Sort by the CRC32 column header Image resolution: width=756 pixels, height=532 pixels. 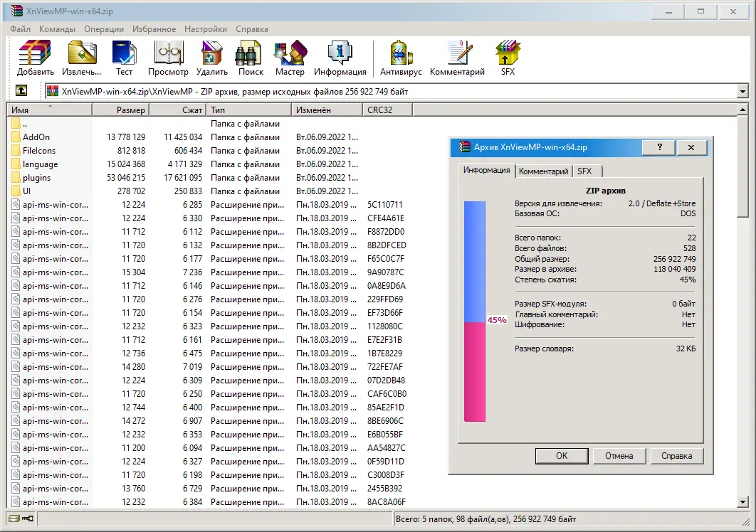[x=388, y=110]
